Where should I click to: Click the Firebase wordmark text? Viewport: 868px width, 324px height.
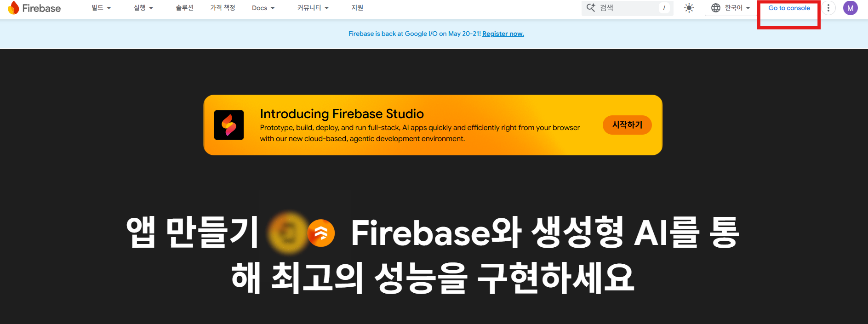[x=41, y=8]
